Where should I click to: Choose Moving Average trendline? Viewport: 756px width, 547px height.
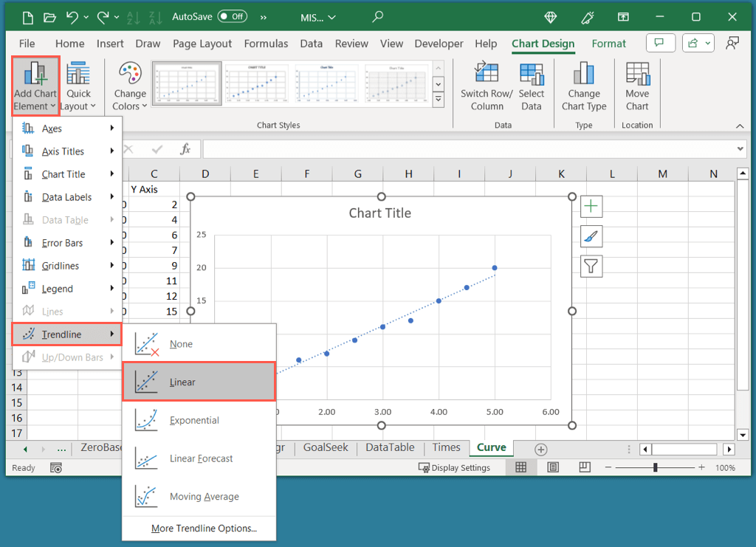(x=199, y=496)
